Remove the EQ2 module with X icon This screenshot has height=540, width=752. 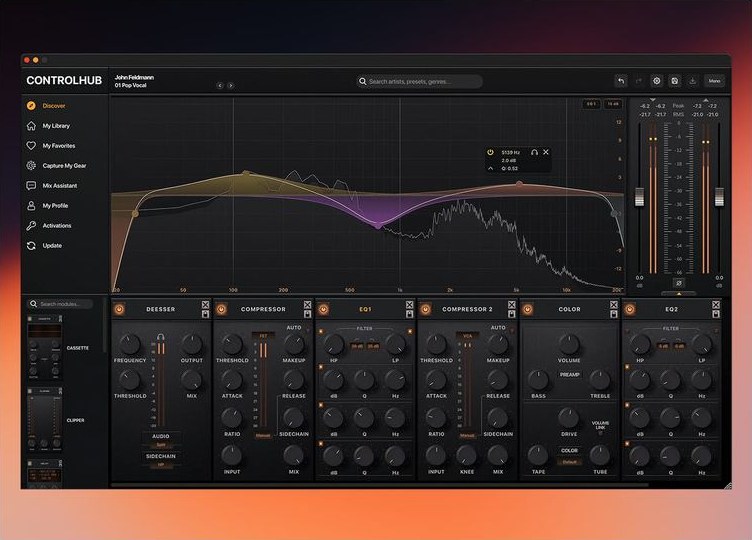[x=716, y=305]
